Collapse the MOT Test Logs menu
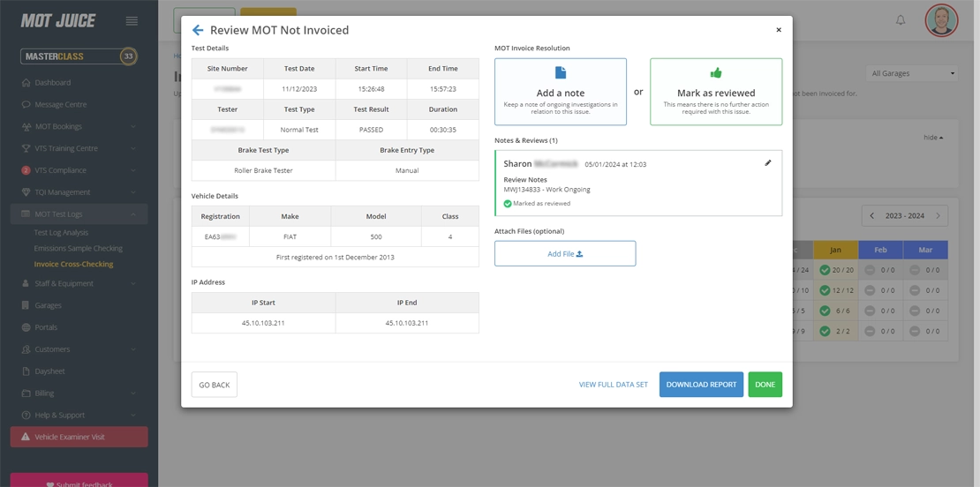 79,214
